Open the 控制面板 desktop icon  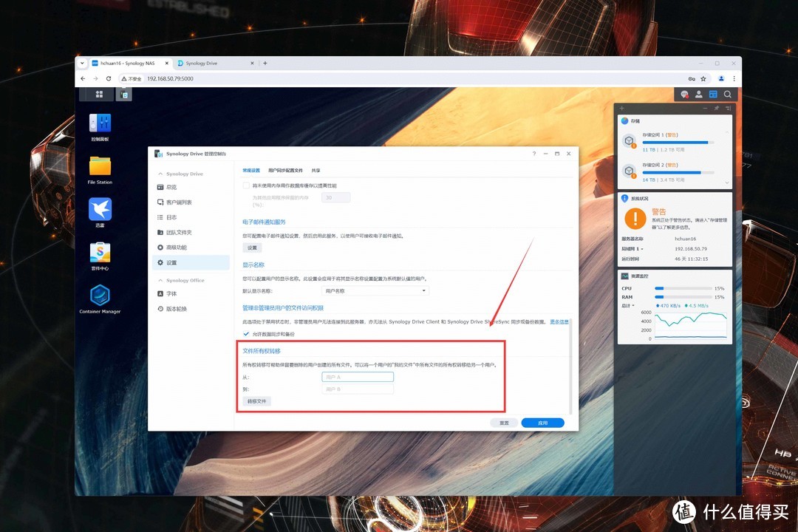[x=100, y=124]
